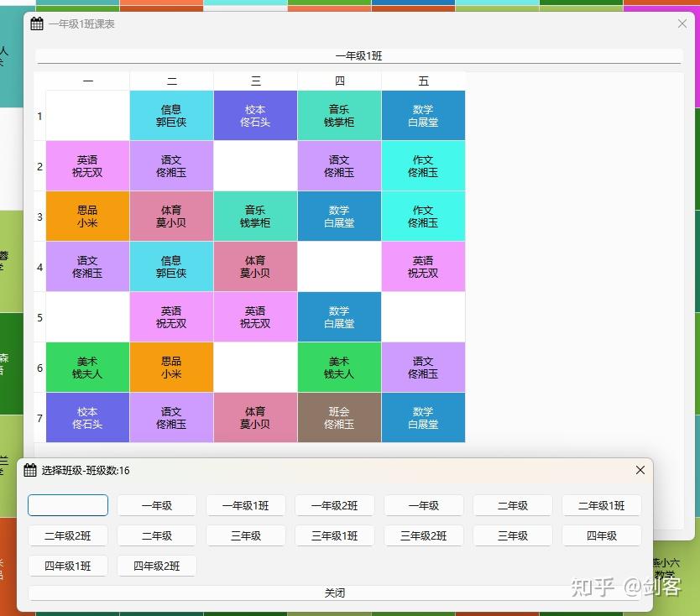Select 体育 莫小贝 cell in period 3
700x616 pixels.
[x=171, y=217]
